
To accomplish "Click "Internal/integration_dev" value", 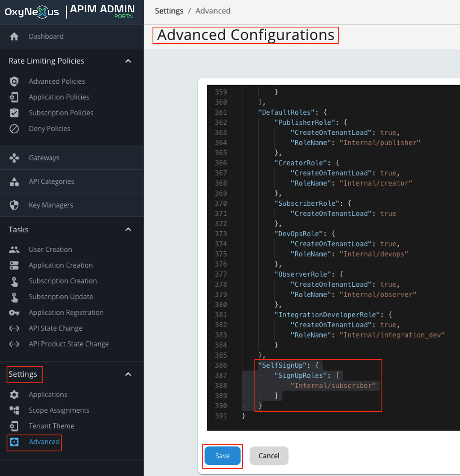I will pyautogui.click(x=392, y=335).
